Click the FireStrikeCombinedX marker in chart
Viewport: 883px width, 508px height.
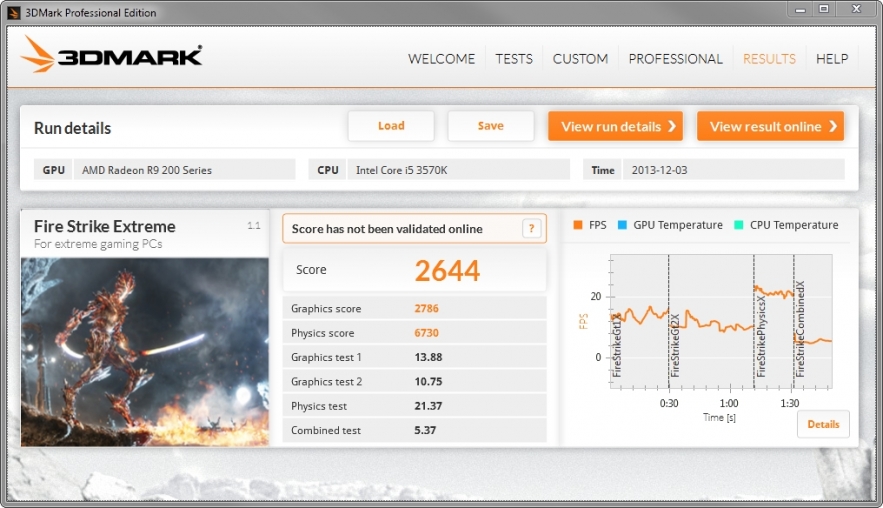pyautogui.click(x=800, y=329)
